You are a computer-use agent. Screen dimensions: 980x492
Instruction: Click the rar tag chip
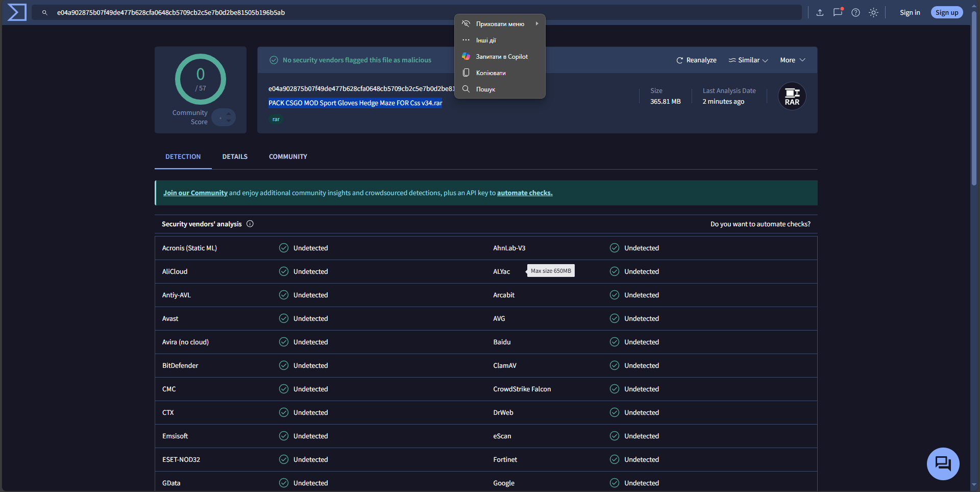(276, 120)
